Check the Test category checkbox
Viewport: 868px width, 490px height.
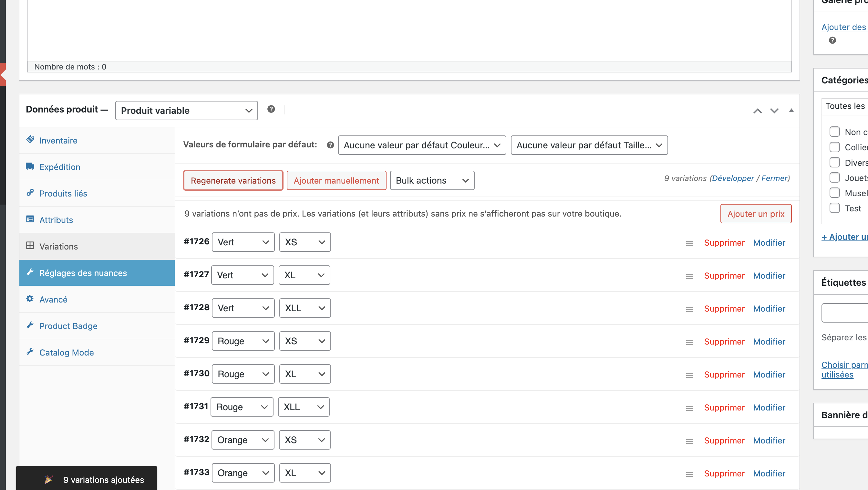coord(834,208)
